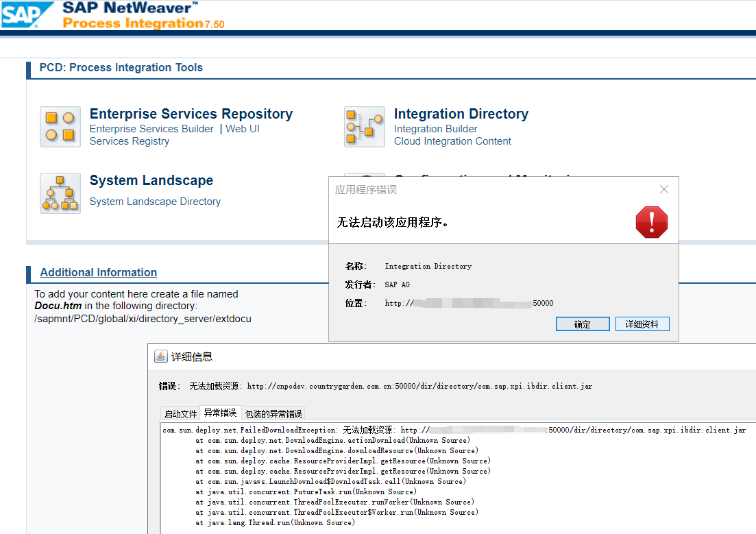Screen dimensions: 756x534
Task: Open the Integration Builder link
Action: pyautogui.click(x=435, y=128)
